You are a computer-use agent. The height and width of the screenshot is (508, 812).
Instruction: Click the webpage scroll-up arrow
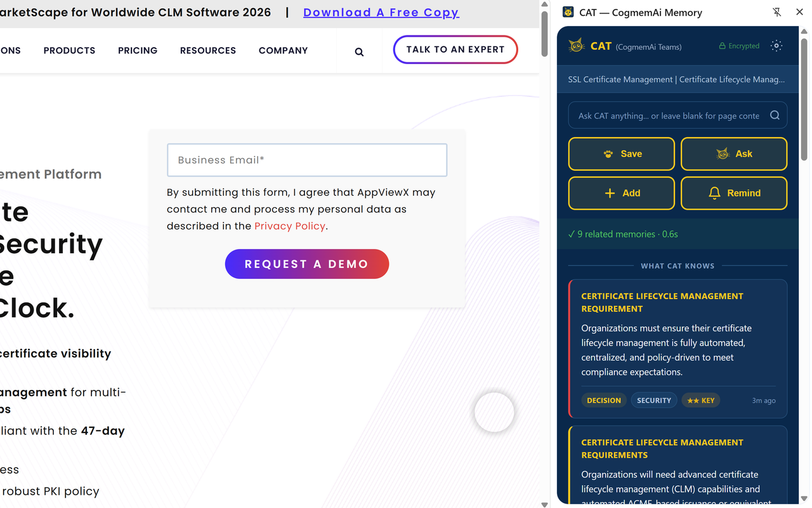pos(544,4)
